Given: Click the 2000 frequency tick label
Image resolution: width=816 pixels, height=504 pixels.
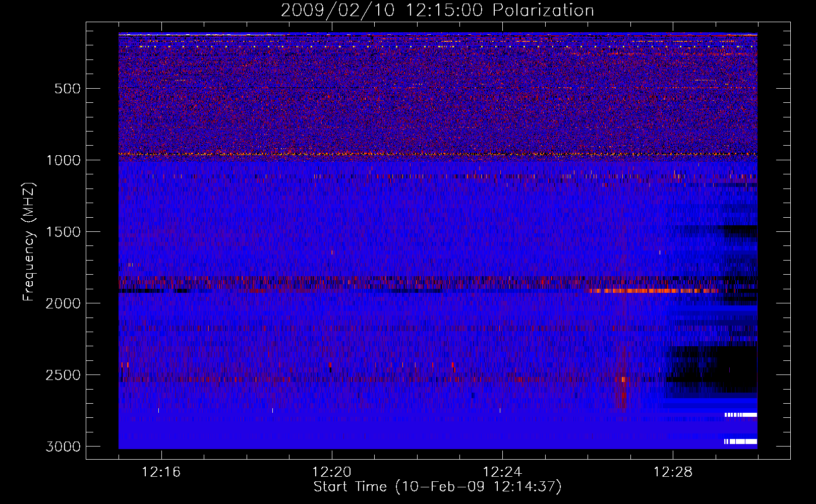Looking at the screenshot, I should tap(64, 303).
